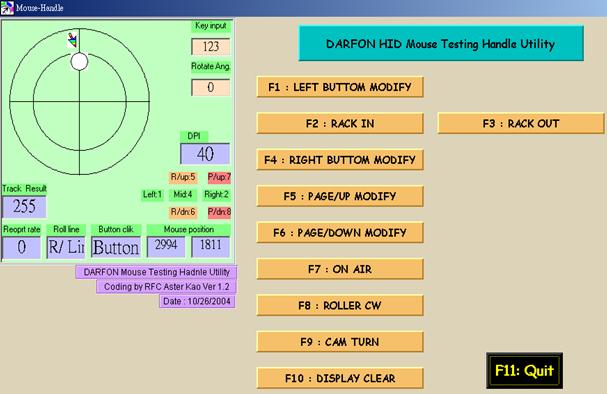This screenshot has width=607, height=394.
Task: Click F2 : RACK IN button
Action: click(340, 123)
